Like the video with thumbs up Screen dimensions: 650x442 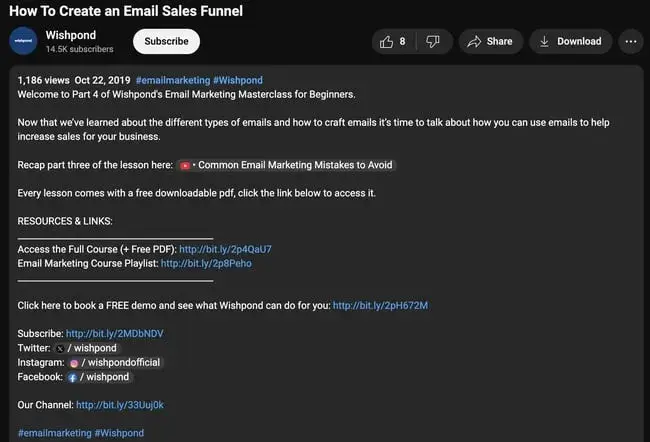(x=391, y=41)
